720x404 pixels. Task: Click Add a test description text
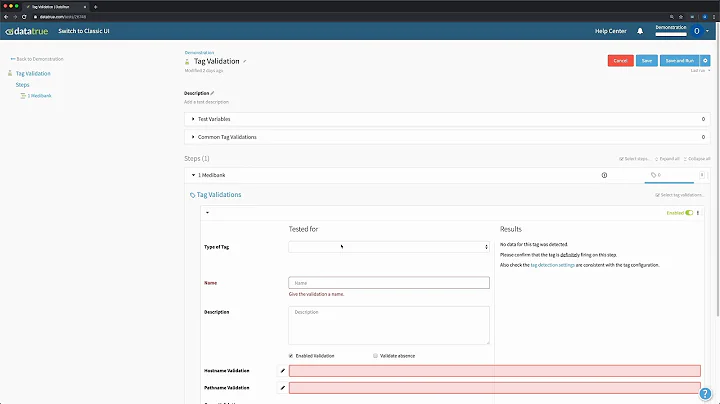pos(206,102)
